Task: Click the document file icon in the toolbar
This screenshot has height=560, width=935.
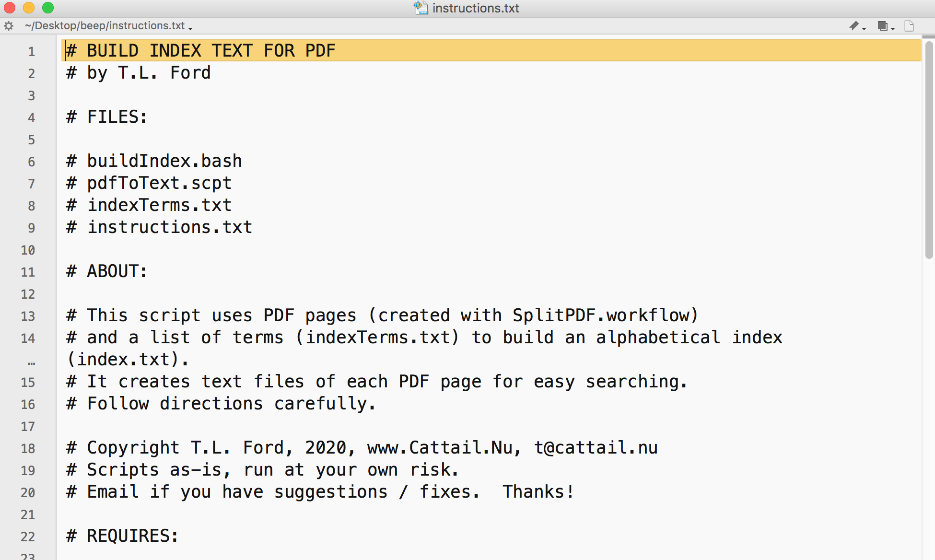Action: (909, 26)
